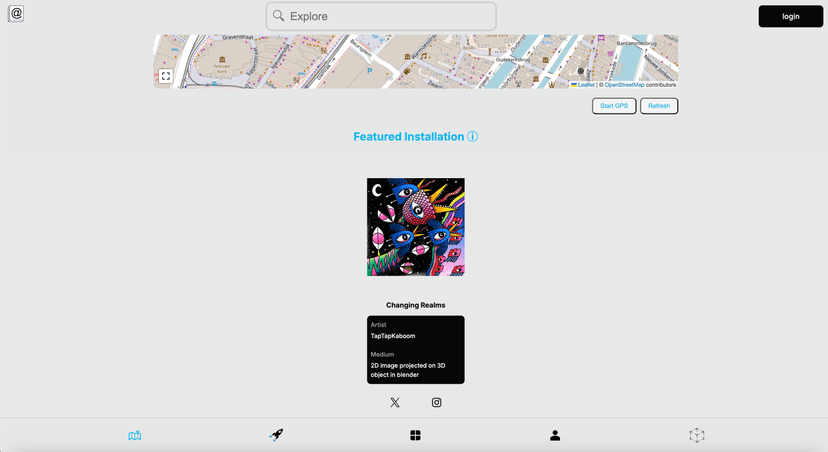Click the magnifying glass search icon

click(279, 16)
